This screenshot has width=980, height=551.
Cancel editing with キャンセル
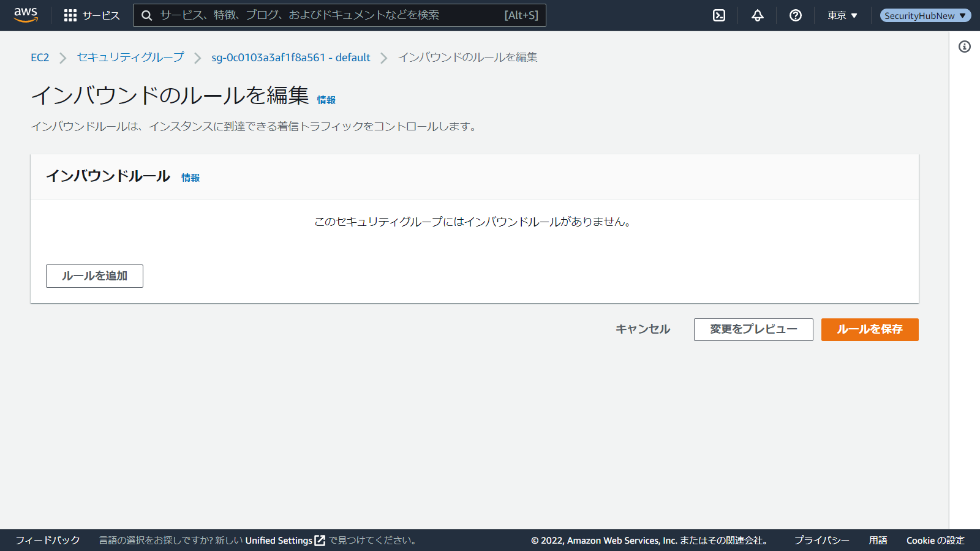[643, 329]
